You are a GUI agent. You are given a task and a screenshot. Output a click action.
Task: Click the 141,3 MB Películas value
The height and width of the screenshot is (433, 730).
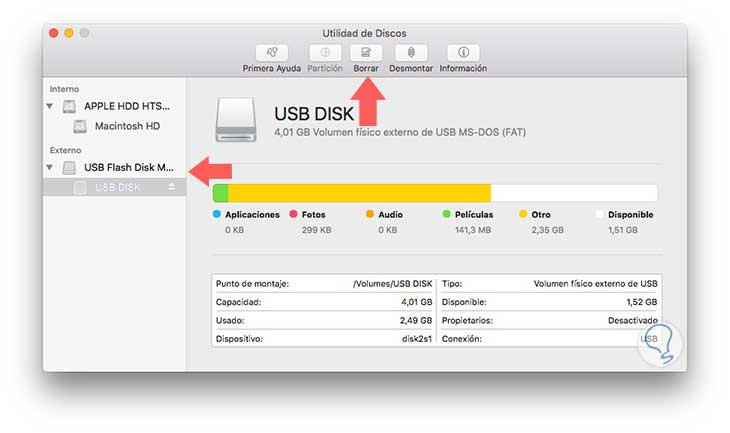pyautogui.click(x=473, y=230)
